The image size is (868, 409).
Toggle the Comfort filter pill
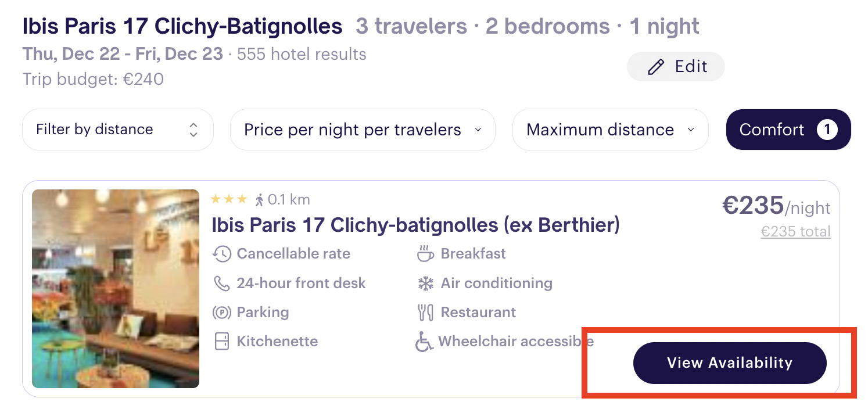(x=788, y=130)
